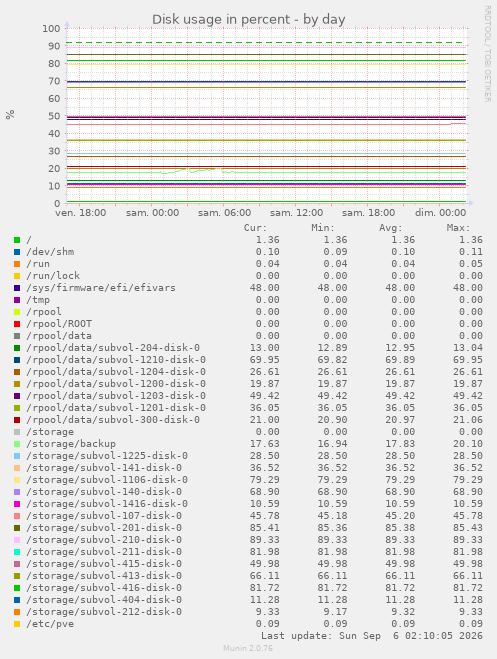
Task: Click the purple swatch next to /tmp
Action: pos(17,300)
